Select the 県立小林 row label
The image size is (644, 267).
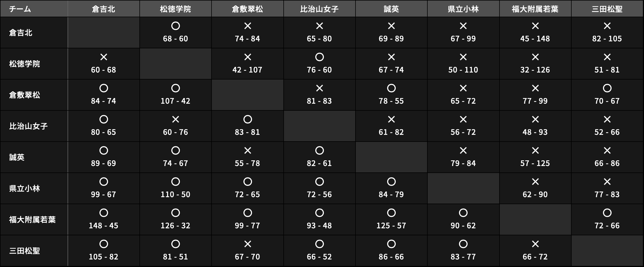tap(24, 189)
